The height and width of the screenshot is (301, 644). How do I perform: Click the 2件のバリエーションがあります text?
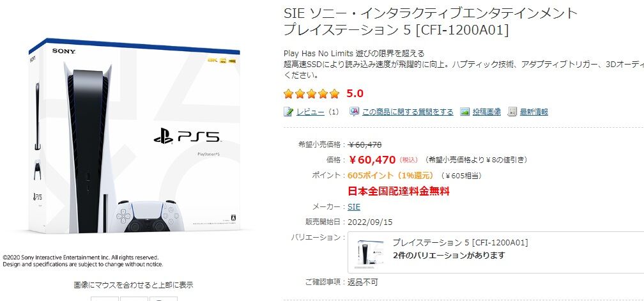[448, 256]
